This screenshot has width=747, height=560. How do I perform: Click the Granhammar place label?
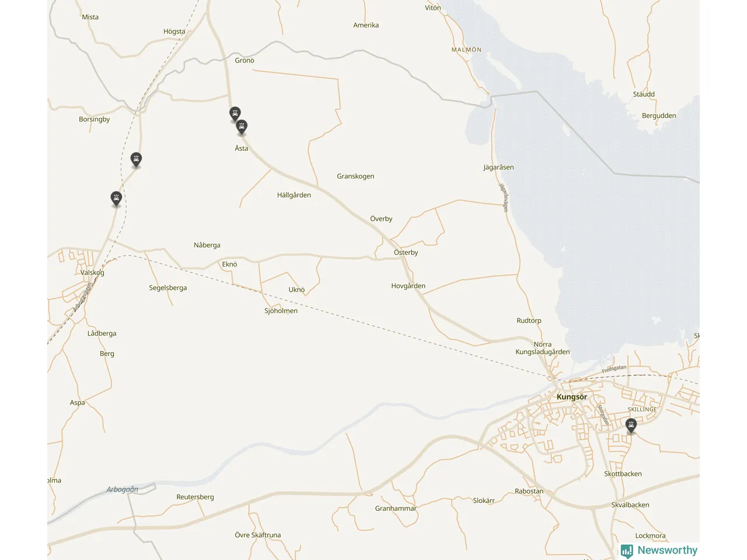click(396, 509)
